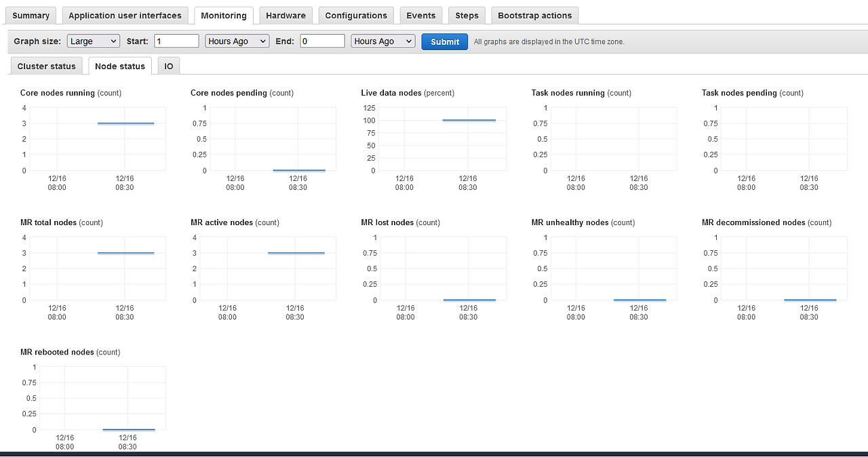This screenshot has width=868, height=457.
Task: Click the Start hours input field
Action: point(176,41)
